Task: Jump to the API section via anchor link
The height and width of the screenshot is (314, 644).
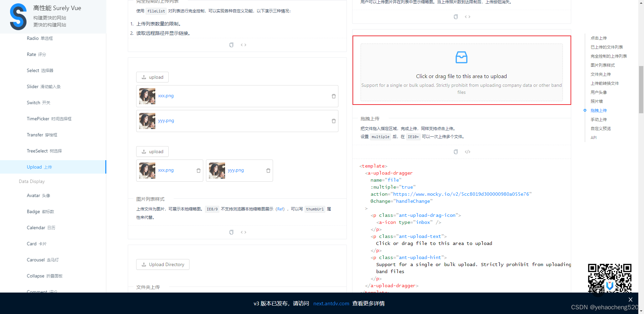Action: [x=593, y=137]
